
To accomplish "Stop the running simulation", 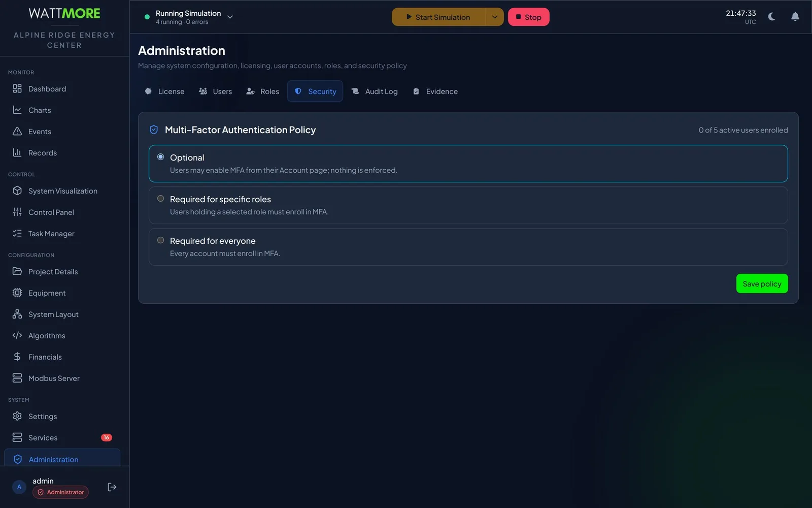I will point(528,17).
